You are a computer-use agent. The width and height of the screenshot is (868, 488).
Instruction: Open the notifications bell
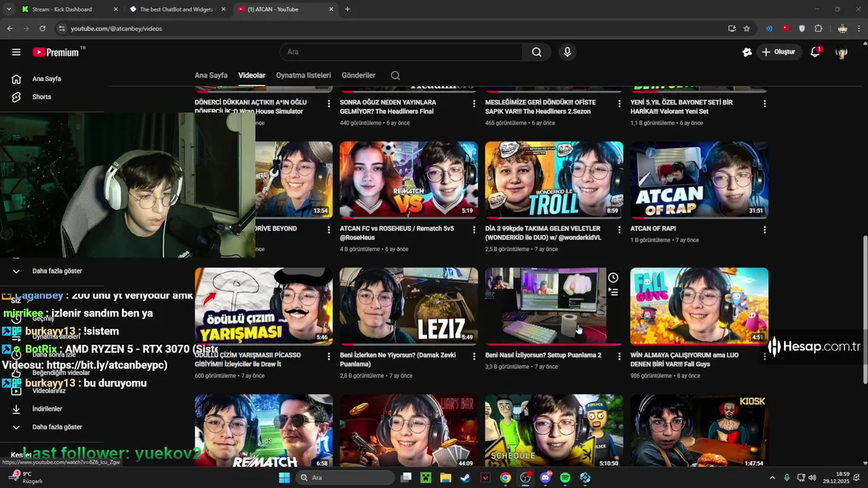pyautogui.click(x=816, y=52)
